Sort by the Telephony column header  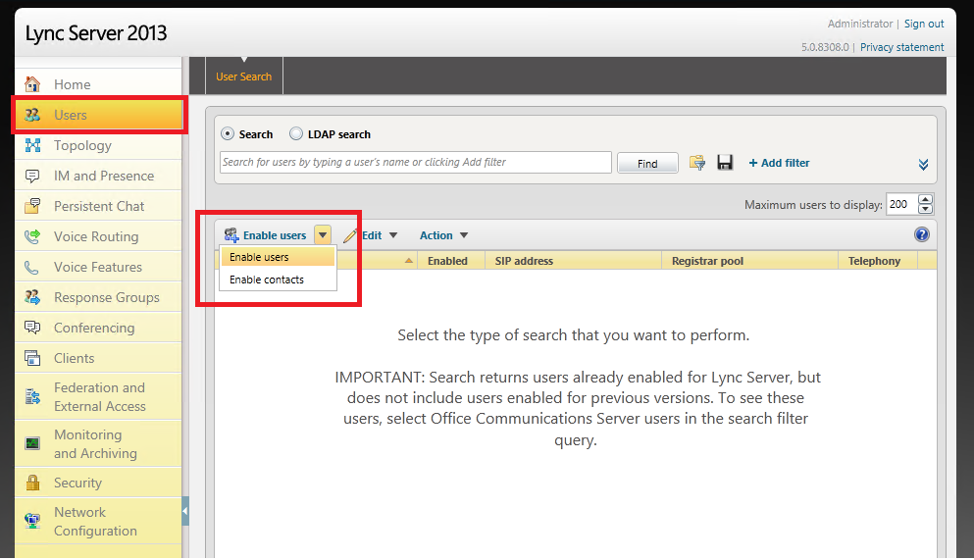[x=878, y=261]
